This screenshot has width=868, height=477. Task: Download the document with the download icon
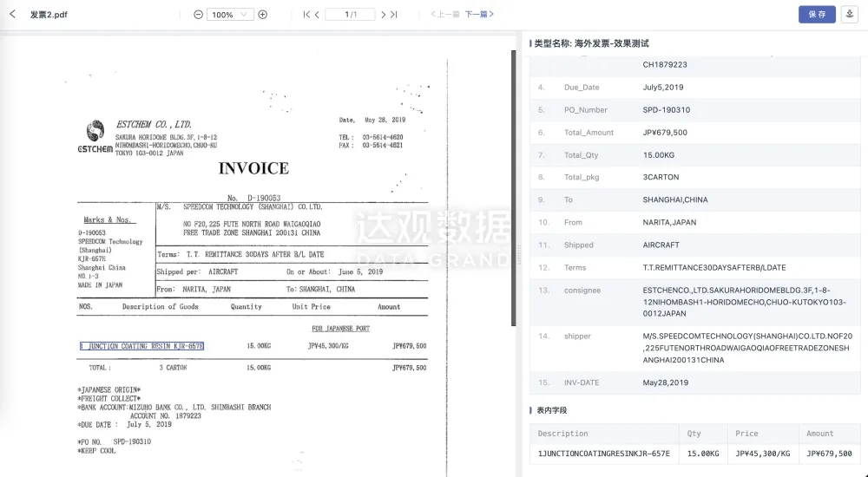point(849,14)
